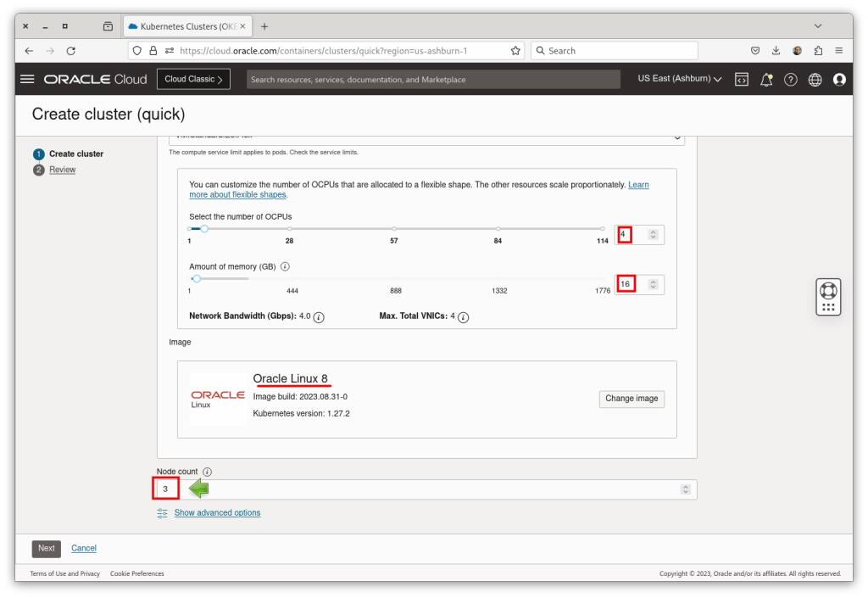
Task: Bookmark this page with the star icon
Action: [x=515, y=51]
